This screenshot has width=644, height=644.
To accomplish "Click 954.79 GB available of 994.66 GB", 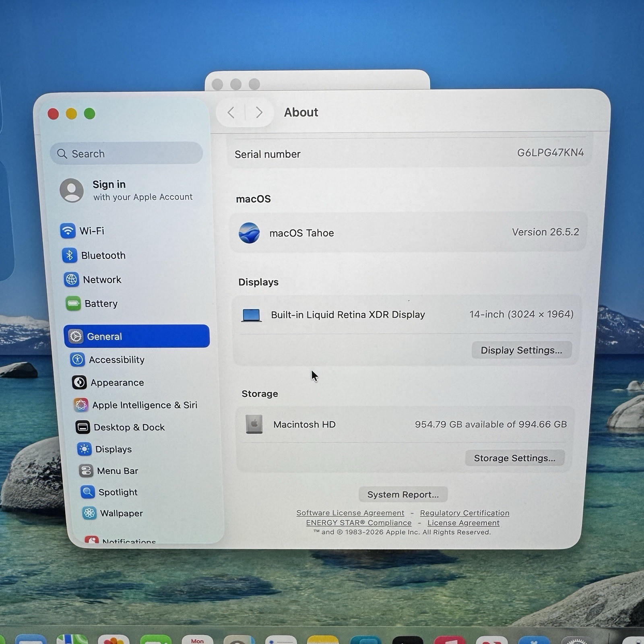I will pyautogui.click(x=491, y=424).
